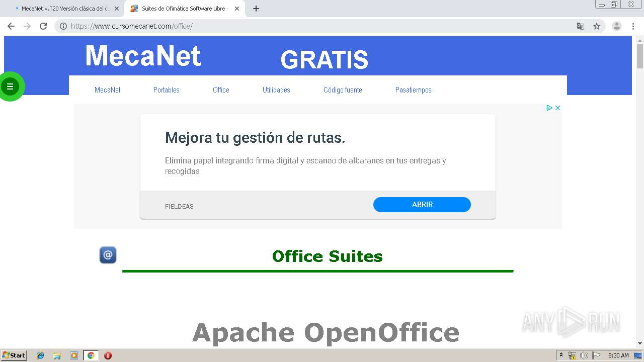Reload the current page
Screen dimensions: 644x362
click(43, 26)
